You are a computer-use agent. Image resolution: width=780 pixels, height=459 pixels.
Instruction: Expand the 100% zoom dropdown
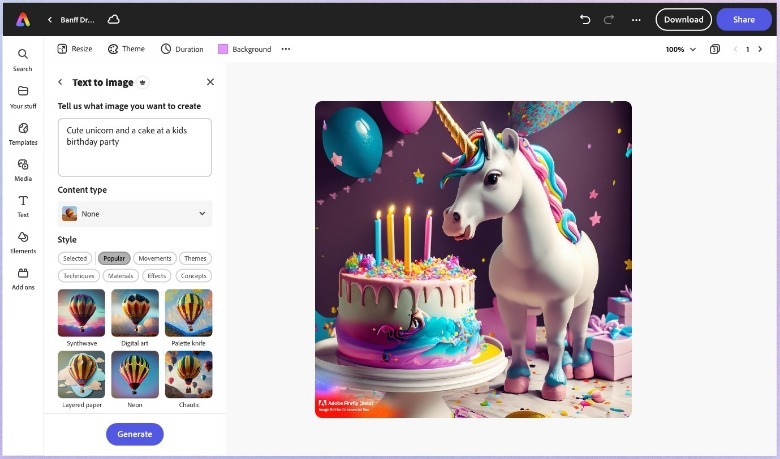coord(681,49)
